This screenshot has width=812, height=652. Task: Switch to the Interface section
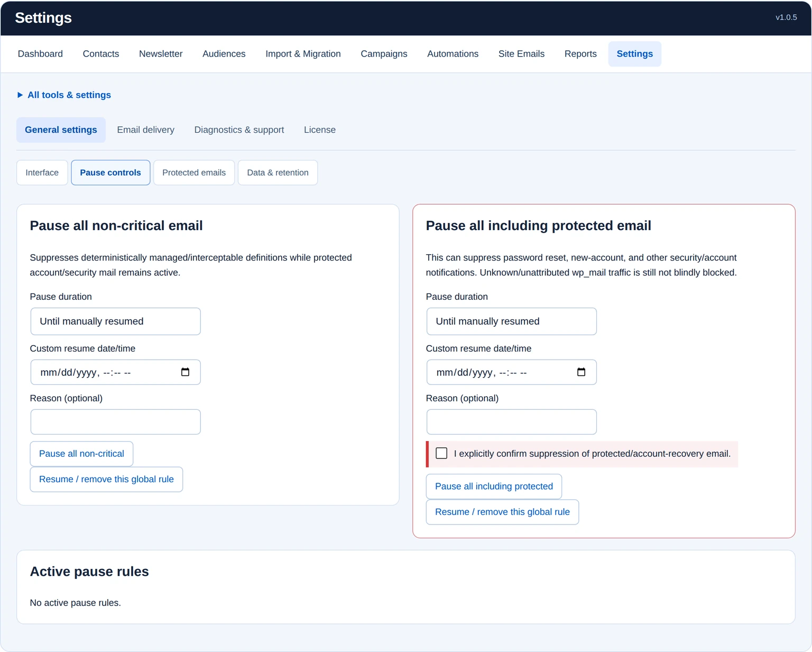pos(42,173)
